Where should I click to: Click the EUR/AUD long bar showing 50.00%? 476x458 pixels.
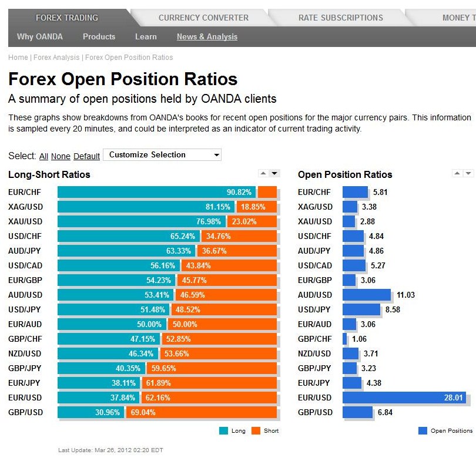coord(112,324)
